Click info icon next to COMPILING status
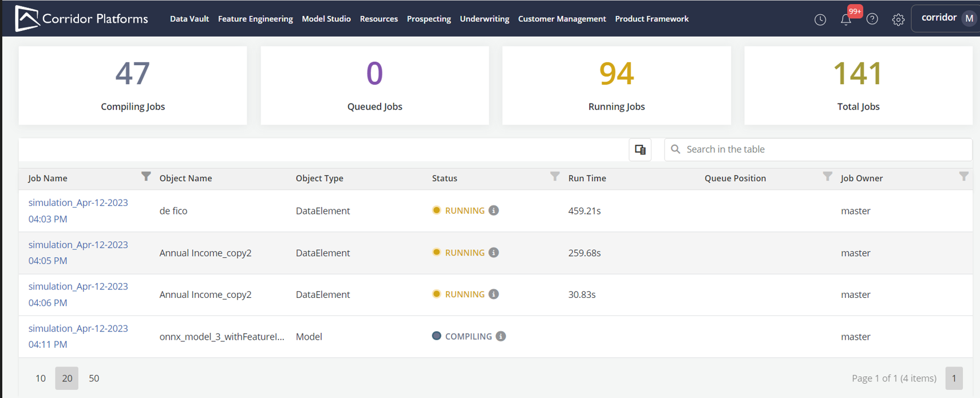The width and height of the screenshot is (980, 398). coord(501,336)
